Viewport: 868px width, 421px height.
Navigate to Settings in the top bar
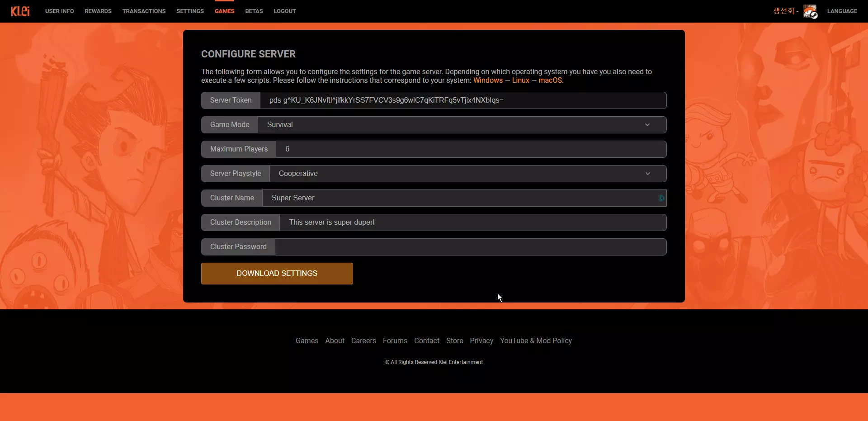coord(190,11)
